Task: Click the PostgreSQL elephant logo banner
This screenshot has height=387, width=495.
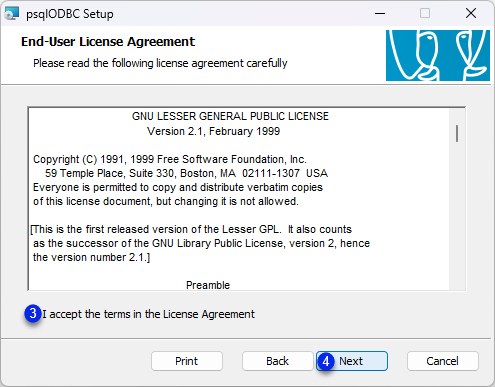Action: pos(438,55)
